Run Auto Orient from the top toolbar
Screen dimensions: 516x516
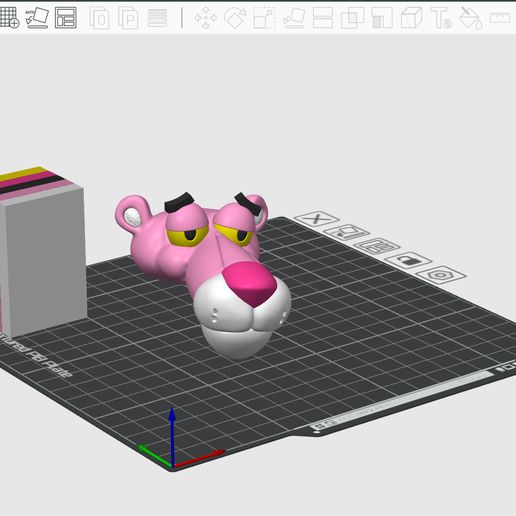37,18
